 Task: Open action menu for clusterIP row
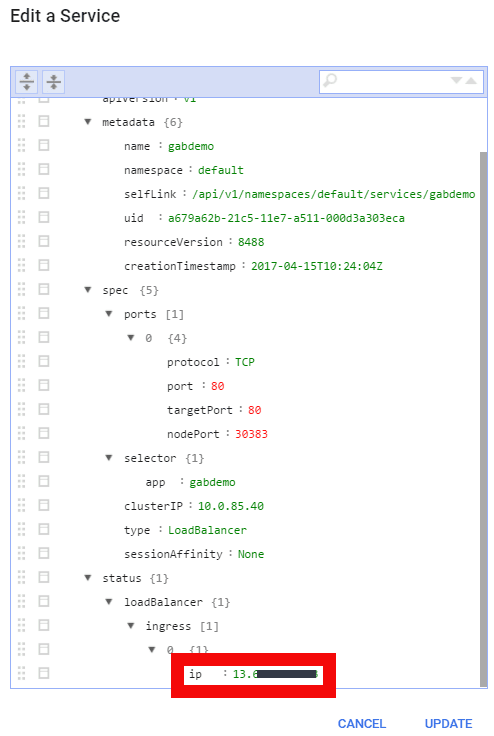click(44, 506)
